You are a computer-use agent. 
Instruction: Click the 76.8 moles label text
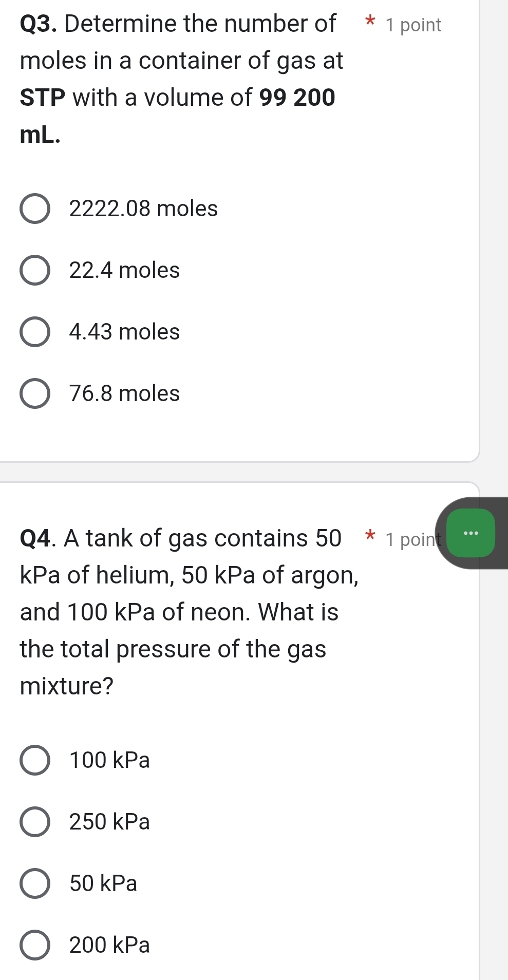tap(124, 394)
